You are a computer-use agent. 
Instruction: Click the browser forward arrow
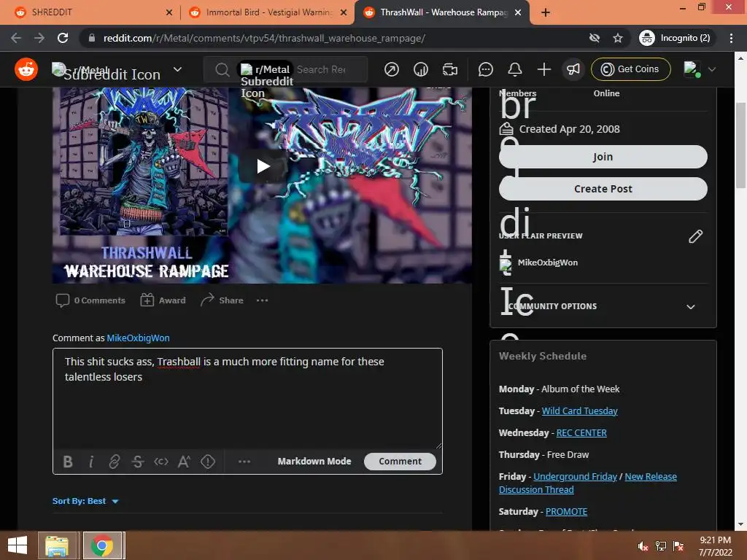coord(39,38)
